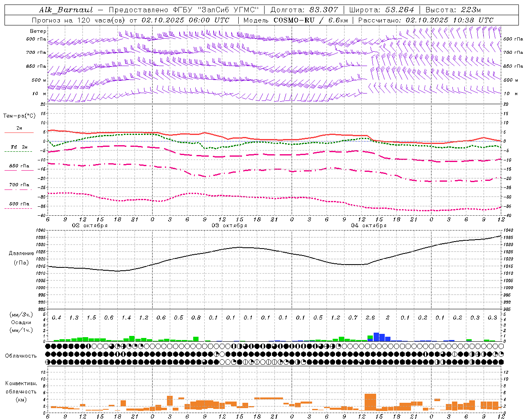Select the 10 м wind level label on left
525x420 pixels.
39,94
